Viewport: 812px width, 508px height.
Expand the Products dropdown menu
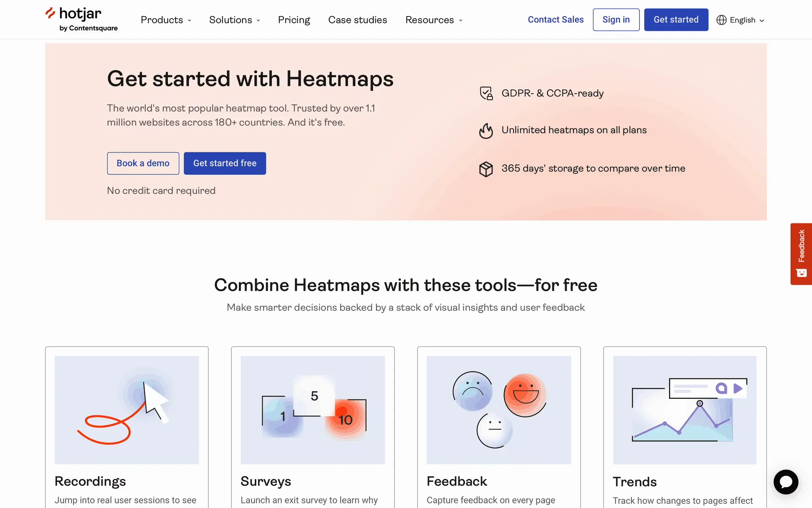166,20
